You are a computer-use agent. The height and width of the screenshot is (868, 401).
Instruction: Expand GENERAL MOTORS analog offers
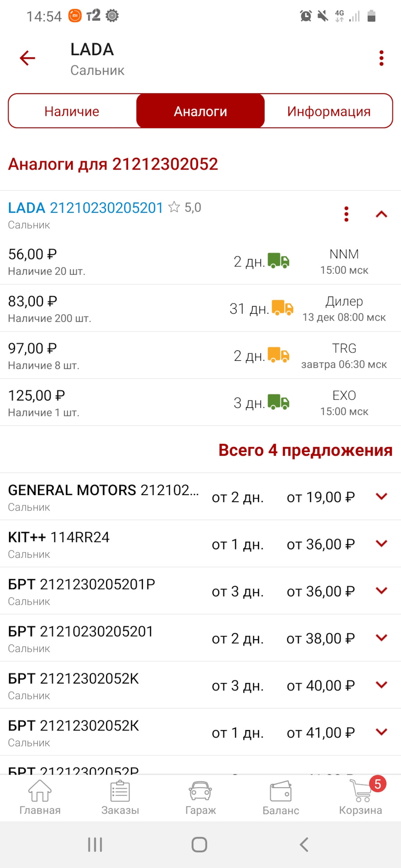[382, 496]
